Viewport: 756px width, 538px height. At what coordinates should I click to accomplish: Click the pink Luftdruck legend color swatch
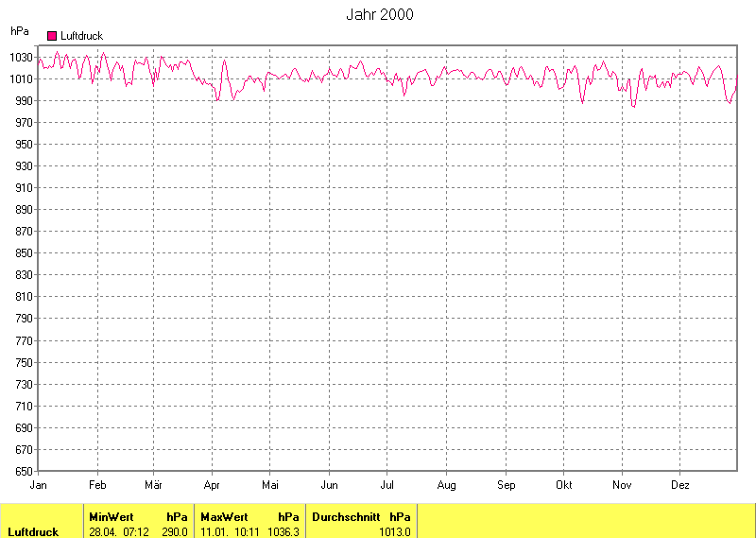coord(52,35)
